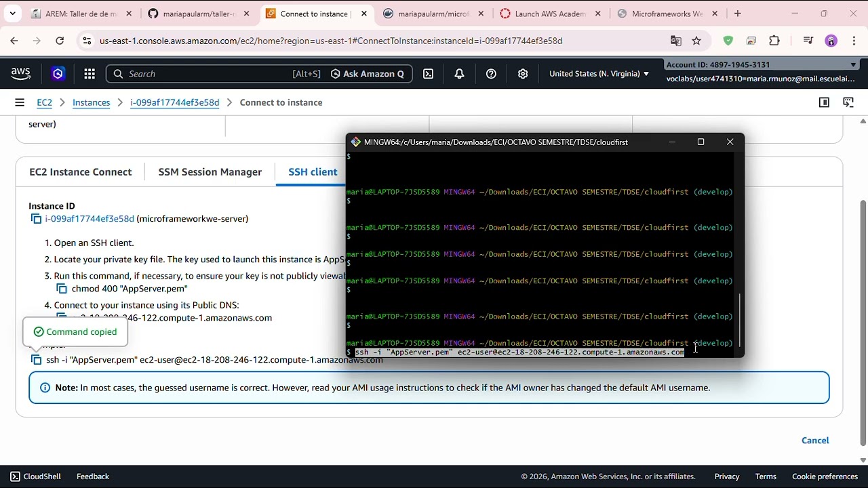Open the AWS services grid menu
Screen dimensions: 868x488
[x=89, y=74]
